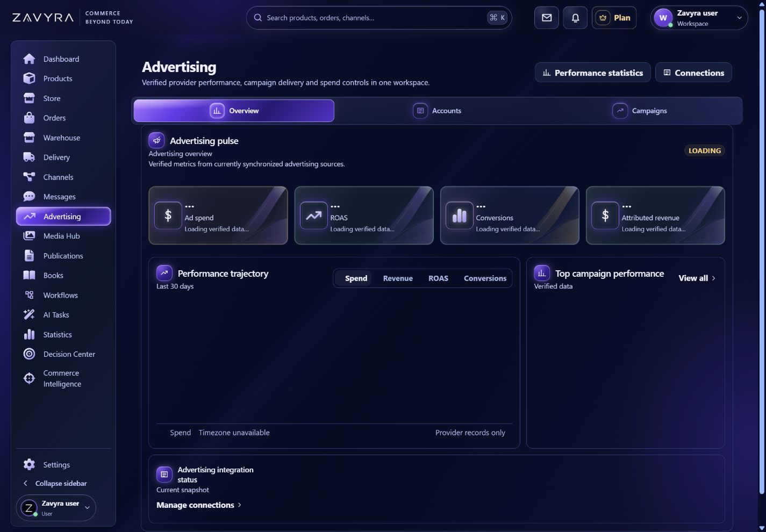Switch trajectory chart to Conversions
766x532 pixels.
(x=485, y=278)
